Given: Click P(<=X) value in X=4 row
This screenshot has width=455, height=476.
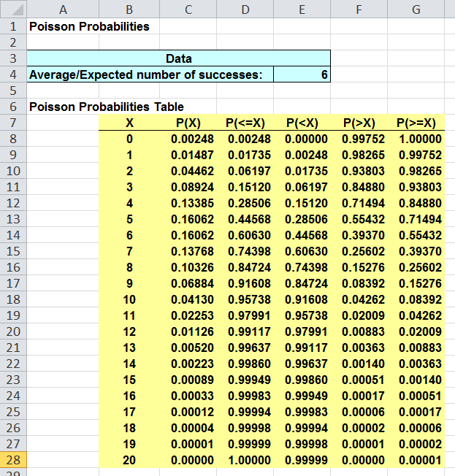Looking at the screenshot, I should click(x=245, y=203).
